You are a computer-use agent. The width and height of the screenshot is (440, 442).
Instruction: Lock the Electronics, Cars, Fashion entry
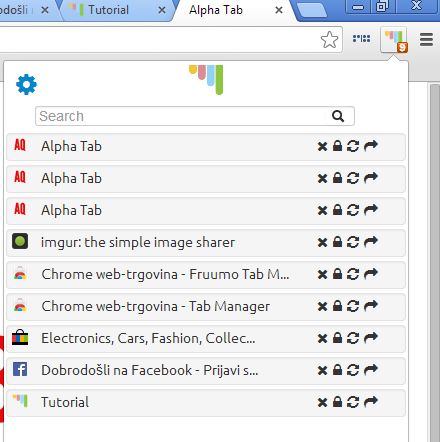(x=337, y=338)
